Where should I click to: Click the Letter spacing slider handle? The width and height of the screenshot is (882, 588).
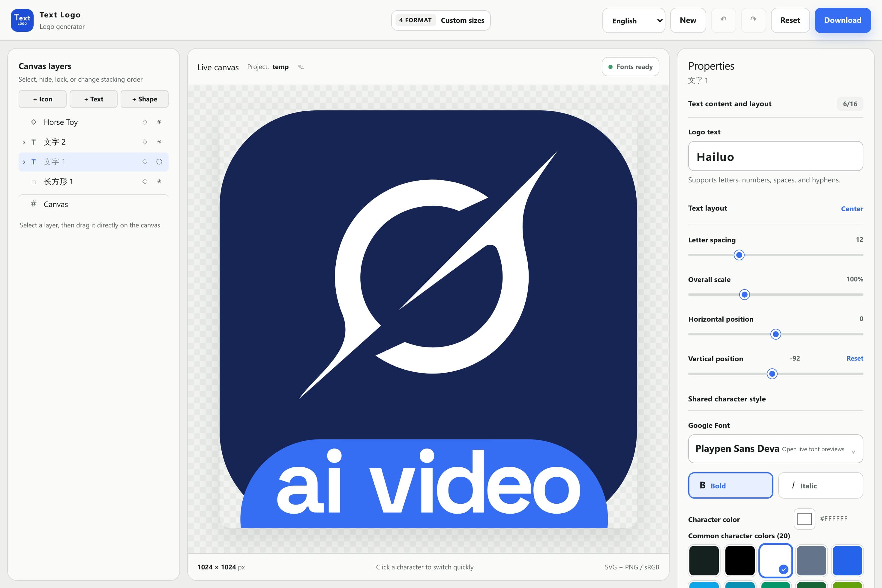tap(739, 255)
